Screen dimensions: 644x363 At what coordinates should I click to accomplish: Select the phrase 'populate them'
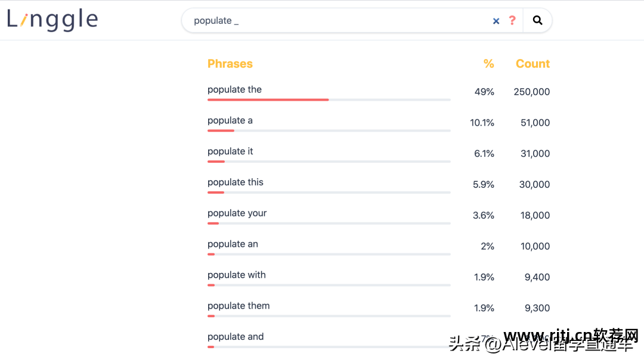coord(239,306)
